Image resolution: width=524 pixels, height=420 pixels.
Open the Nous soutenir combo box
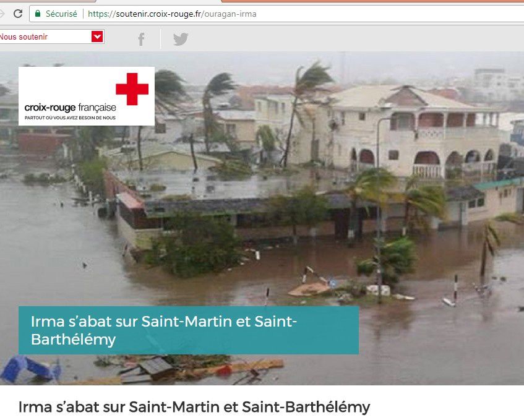coord(52,36)
